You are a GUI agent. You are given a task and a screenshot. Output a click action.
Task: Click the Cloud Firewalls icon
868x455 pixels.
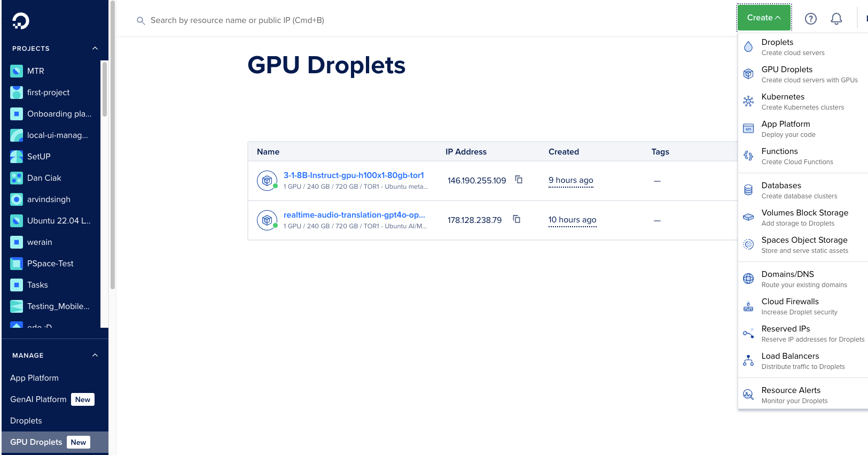[748, 306]
